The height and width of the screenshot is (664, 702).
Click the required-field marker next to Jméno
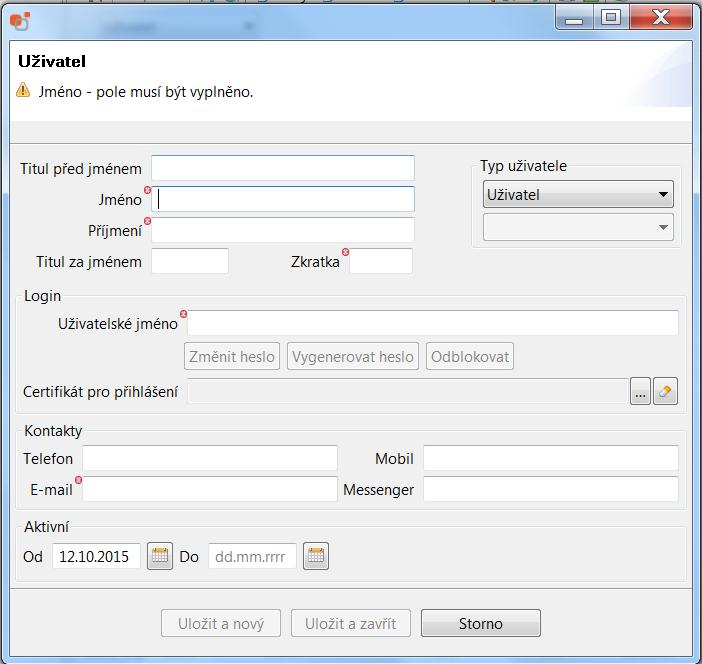[147, 190]
